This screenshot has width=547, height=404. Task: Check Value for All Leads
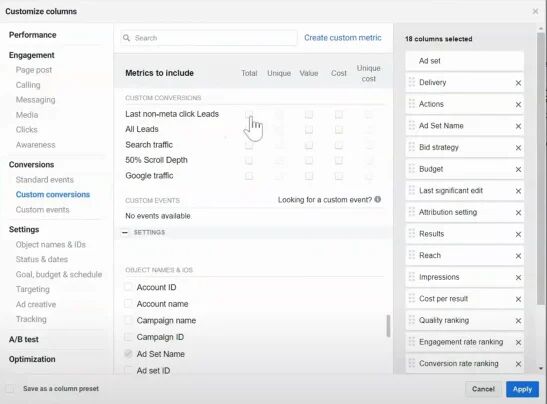[309, 130]
